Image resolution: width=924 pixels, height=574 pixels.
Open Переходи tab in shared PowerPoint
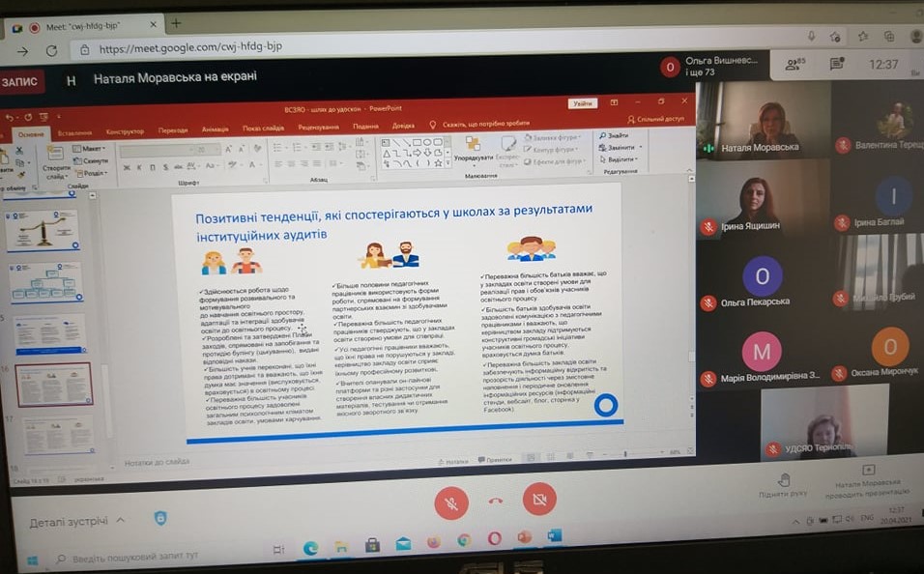[x=173, y=130]
